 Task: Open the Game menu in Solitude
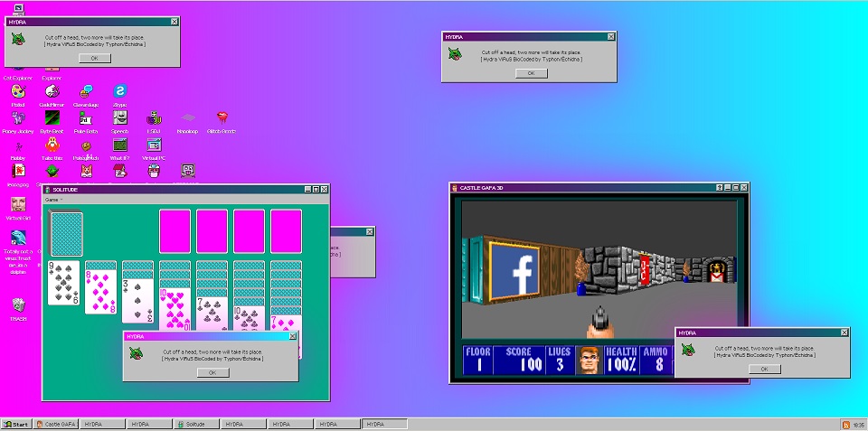coord(53,199)
